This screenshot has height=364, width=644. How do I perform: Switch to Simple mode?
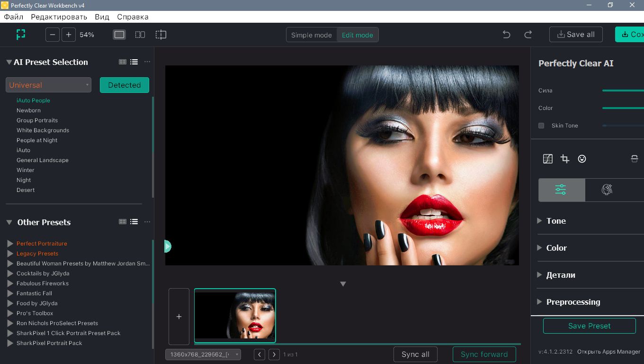[x=312, y=35]
